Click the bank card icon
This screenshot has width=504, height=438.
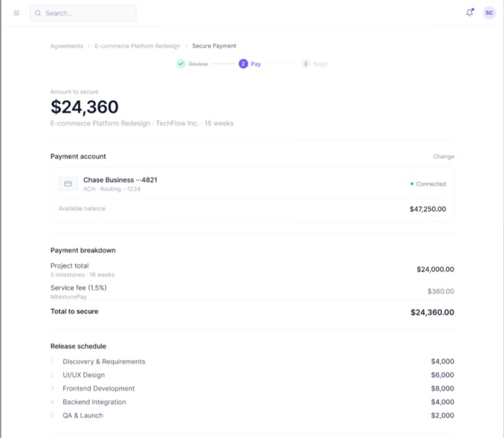[68, 183]
